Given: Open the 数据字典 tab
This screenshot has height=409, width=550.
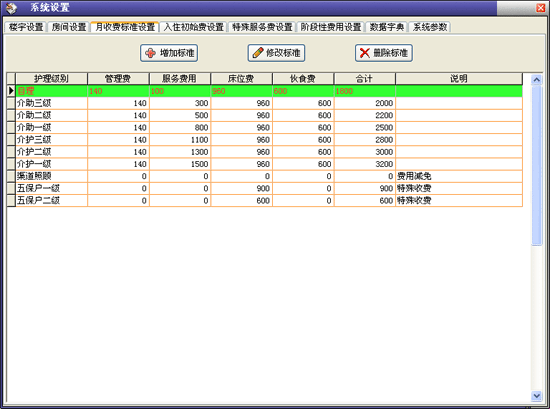Looking at the screenshot, I should pos(386,27).
